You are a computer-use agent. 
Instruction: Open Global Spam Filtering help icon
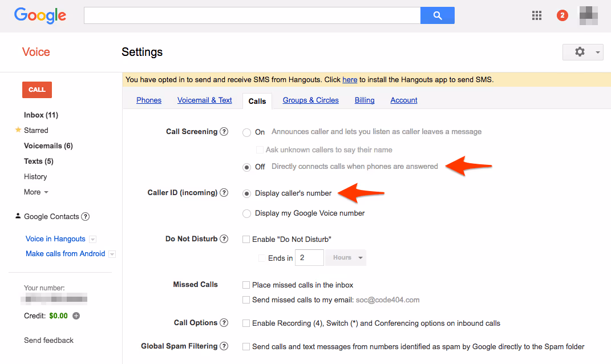[x=224, y=346]
